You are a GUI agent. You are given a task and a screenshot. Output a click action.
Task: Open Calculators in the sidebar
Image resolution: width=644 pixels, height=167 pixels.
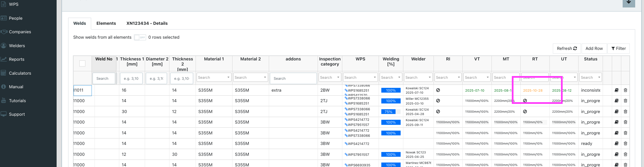pyautogui.click(x=20, y=73)
